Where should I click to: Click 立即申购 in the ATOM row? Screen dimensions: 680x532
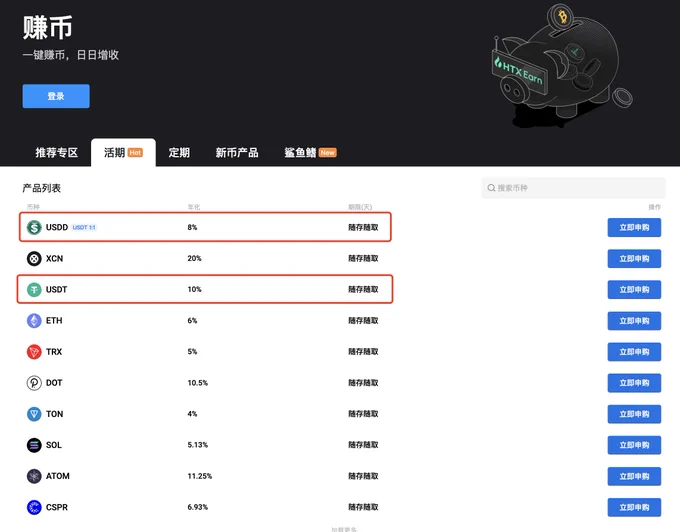[x=634, y=477]
